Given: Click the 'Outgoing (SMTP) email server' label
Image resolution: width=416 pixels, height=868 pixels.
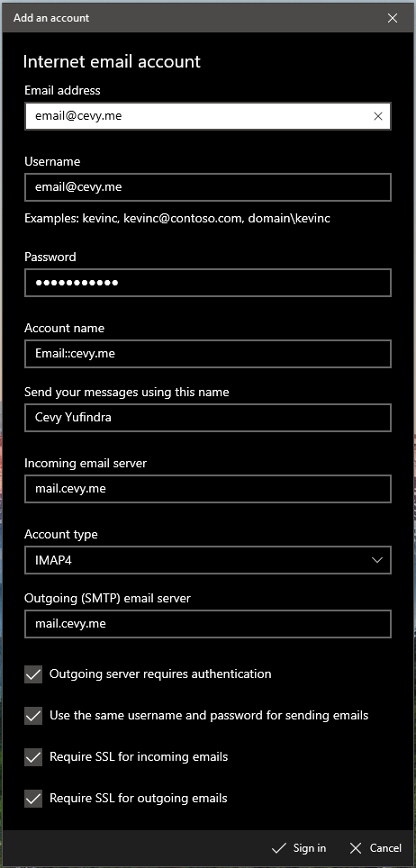Looking at the screenshot, I should point(107,599).
